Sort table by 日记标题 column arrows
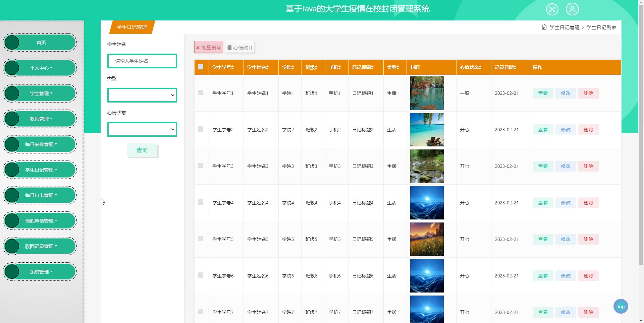This screenshot has width=644, height=323. 372,67
